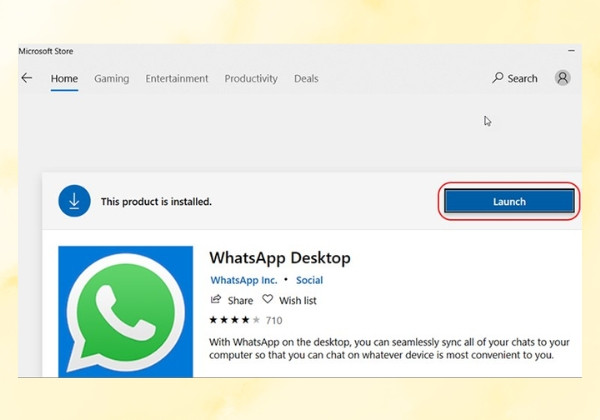Select the Productivity tab
The image size is (600, 420).
coord(251,78)
